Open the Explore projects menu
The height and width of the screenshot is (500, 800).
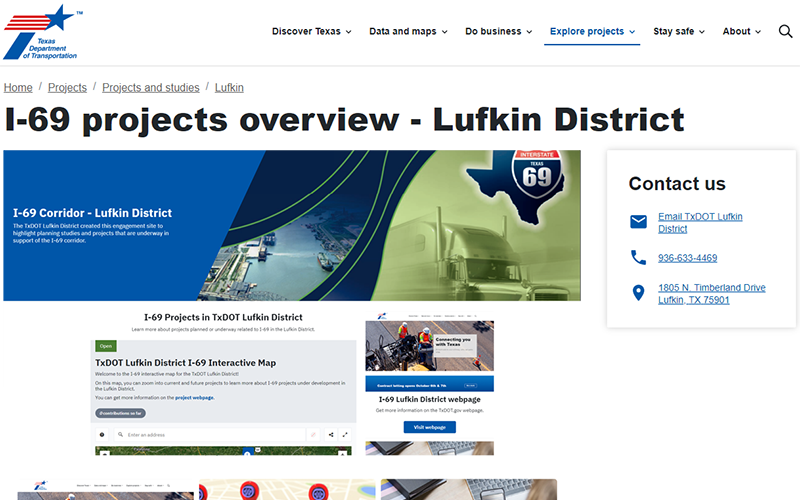point(592,32)
